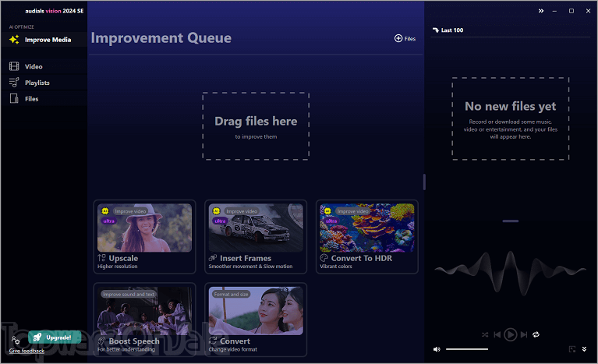
Task: Click 'Smoother movement & Slow motion' caption
Action: (250, 267)
